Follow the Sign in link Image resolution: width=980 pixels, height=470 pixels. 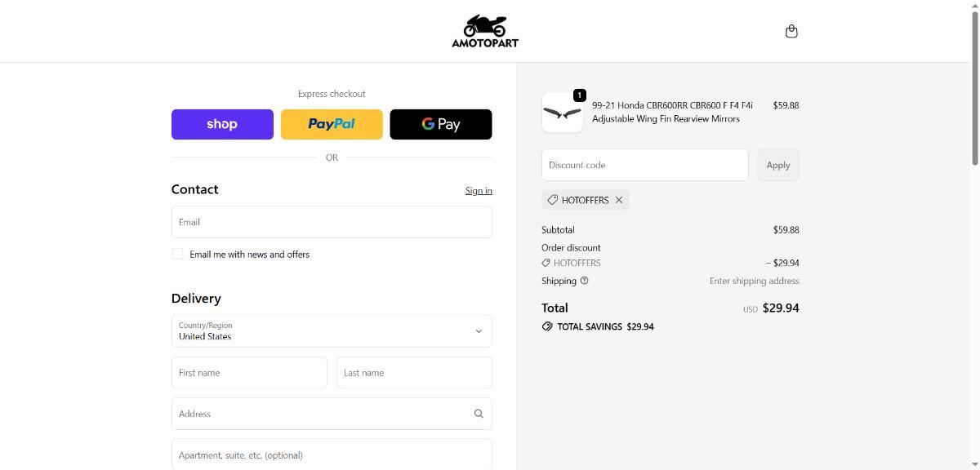pos(479,191)
